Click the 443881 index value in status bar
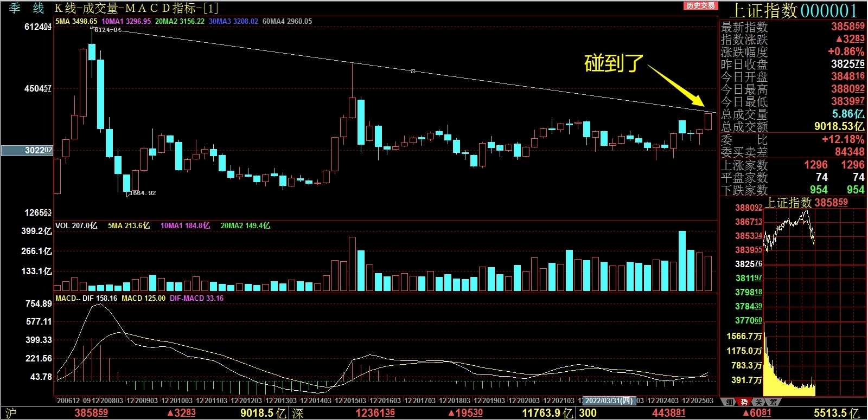Image resolution: width=868 pixels, height=420 pixels. tap(669, 413)
